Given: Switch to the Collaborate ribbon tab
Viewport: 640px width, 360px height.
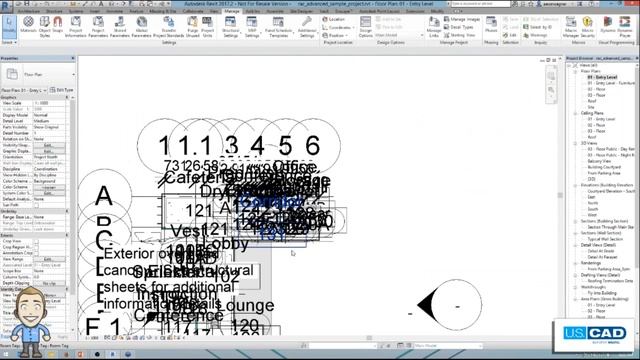Looking at the screenshot, I should coord(193,11).
